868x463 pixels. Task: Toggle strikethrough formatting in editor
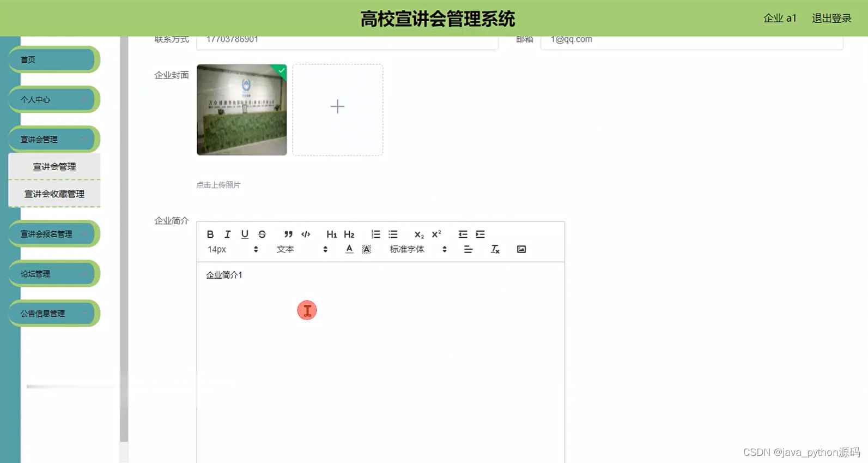(262, 234)
